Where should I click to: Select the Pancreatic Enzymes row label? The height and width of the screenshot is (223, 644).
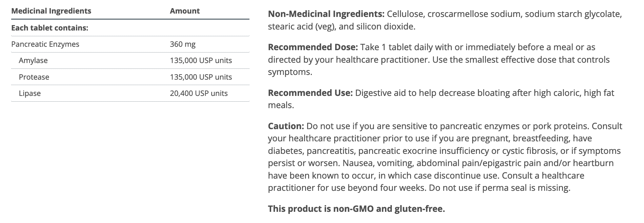point(45,44)
